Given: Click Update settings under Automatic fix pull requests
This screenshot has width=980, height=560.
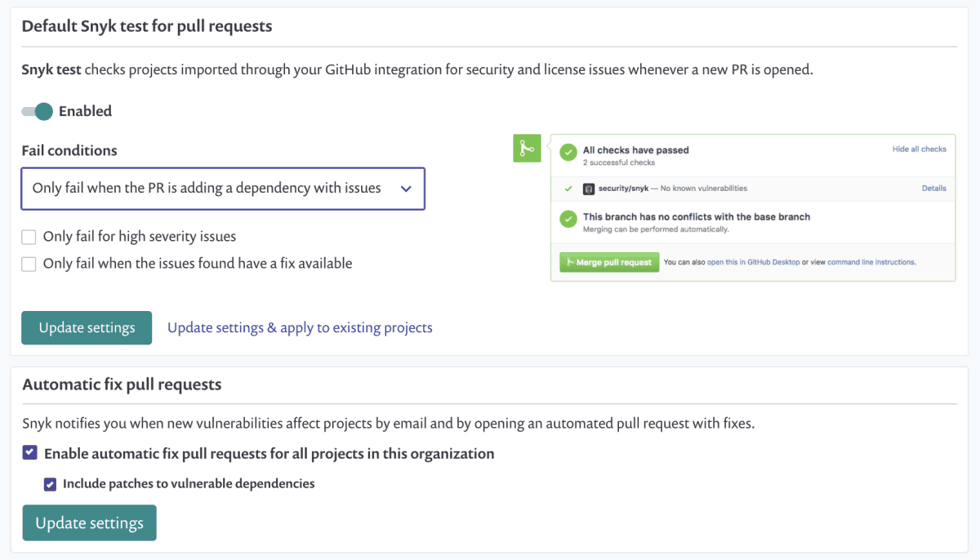Looking at the screenshot, I should pos(89,522).
